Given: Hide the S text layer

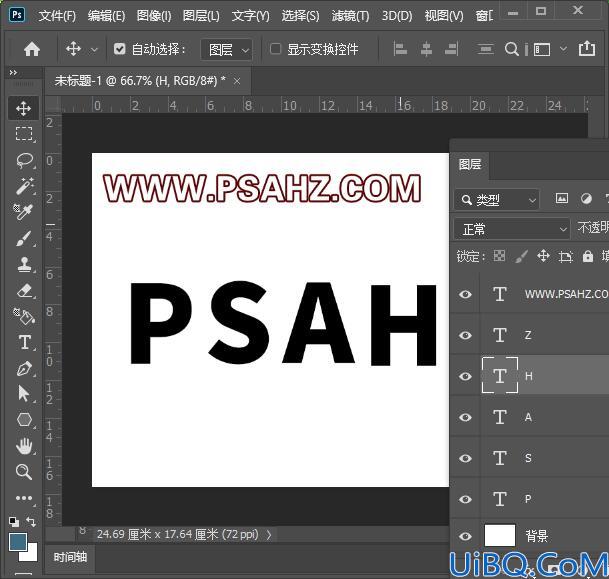Looking at the screenshot, I should click(465, 458).
